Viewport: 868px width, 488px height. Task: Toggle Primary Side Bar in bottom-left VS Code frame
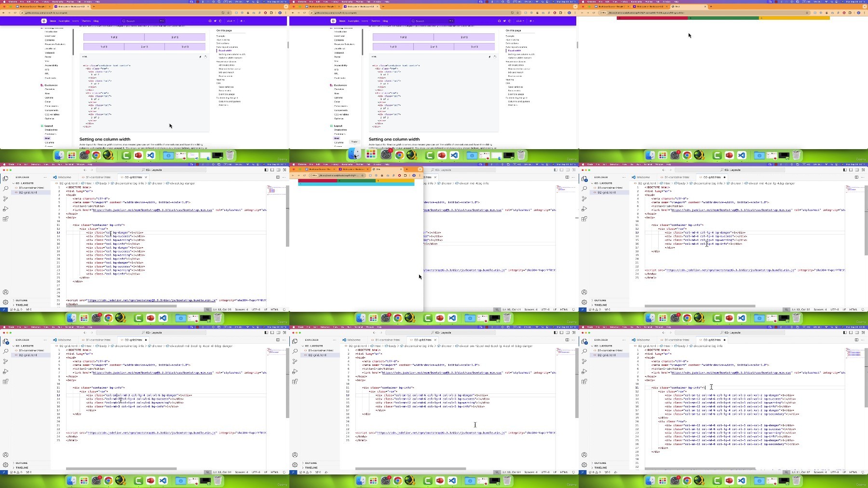(x=266, y=333)
